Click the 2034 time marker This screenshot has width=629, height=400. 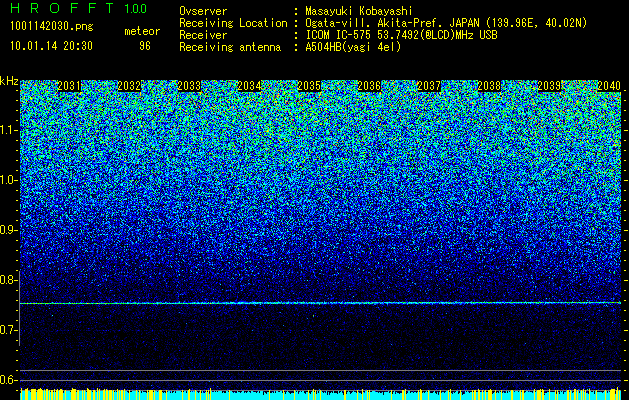coord(249,86)
